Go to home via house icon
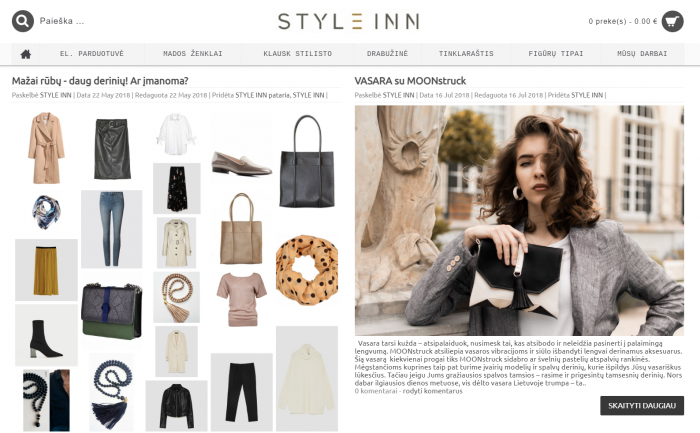This screenshot has width=700, height=433. (26, 54)
